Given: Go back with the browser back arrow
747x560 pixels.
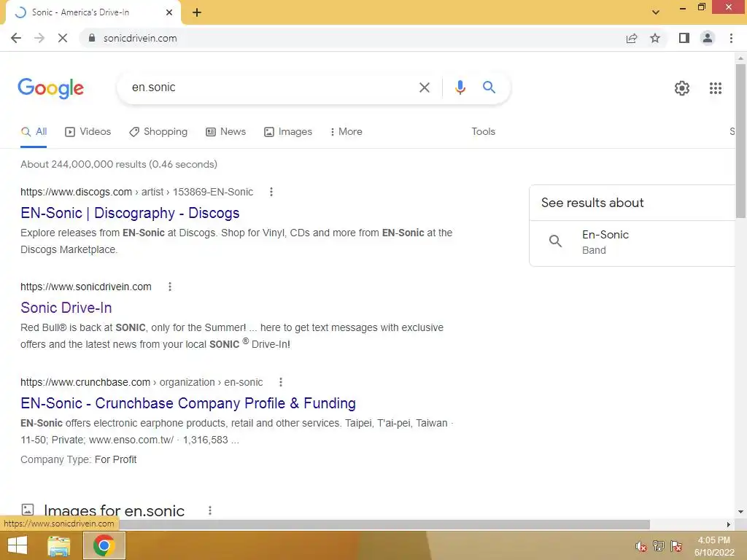Looking at the screenshot, I should (16, 38).
